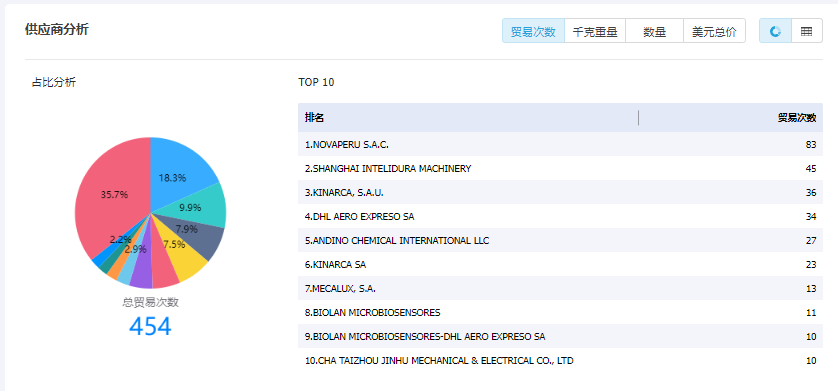Click the 18.3% blue pie slice
The width and height of the screenshot is (838, 391).
coord(176,168)
